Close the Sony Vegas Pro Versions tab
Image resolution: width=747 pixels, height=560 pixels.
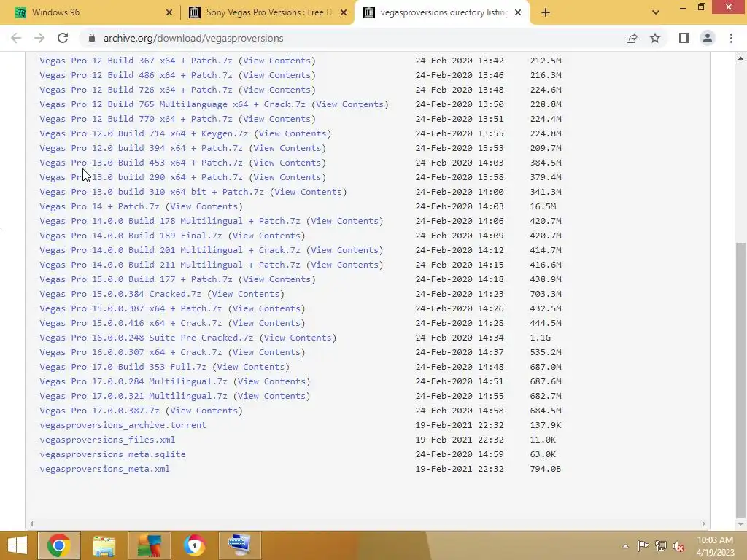point(344,12)
